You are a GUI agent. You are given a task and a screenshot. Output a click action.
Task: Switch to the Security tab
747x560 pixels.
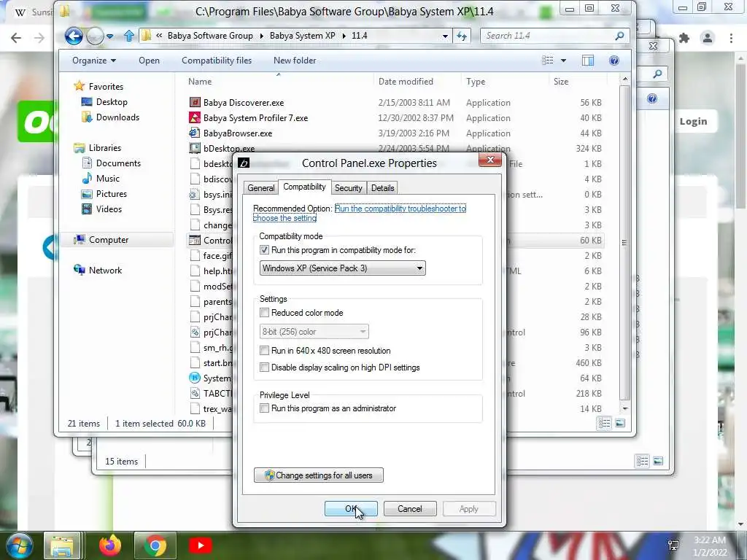[x=348, y=188]
